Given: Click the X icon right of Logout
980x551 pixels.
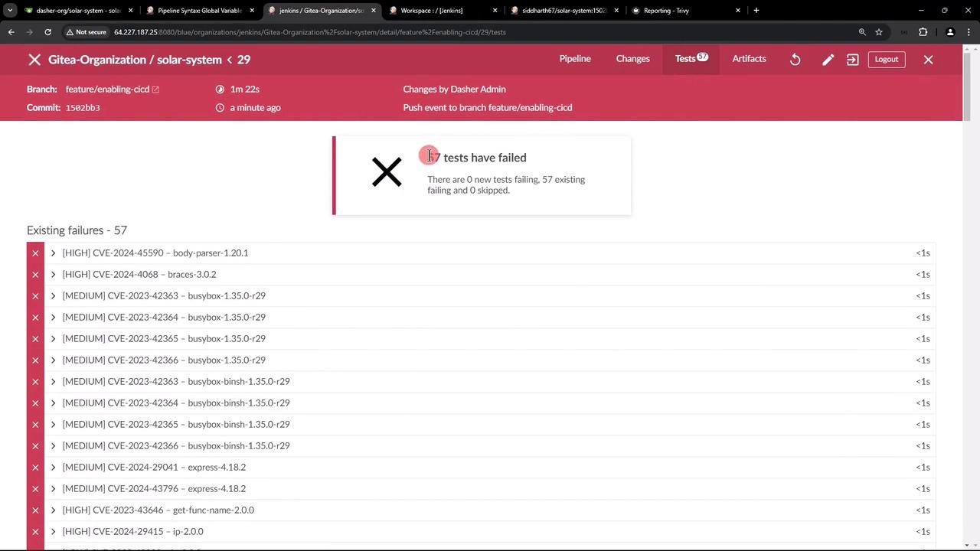Looking at the screenshot, I should click(x=928, y=59).
